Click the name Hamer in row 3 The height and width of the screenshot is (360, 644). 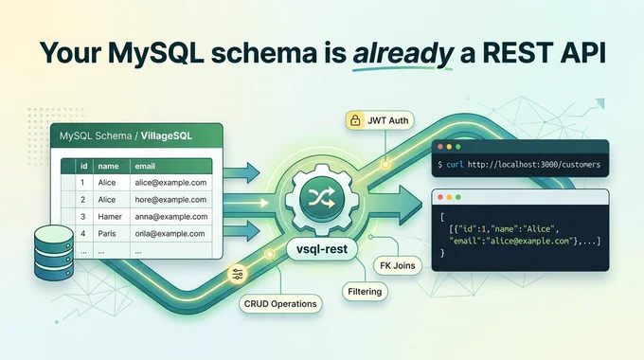[110, 217]
